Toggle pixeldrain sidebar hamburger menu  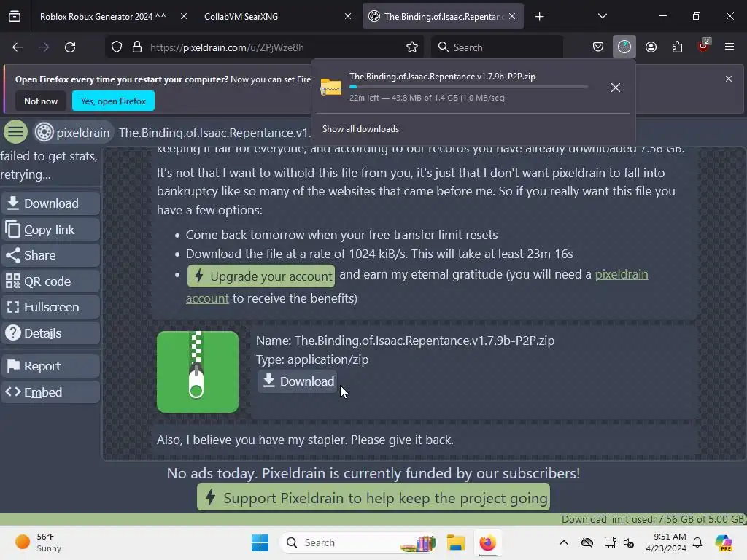point(16,132)
